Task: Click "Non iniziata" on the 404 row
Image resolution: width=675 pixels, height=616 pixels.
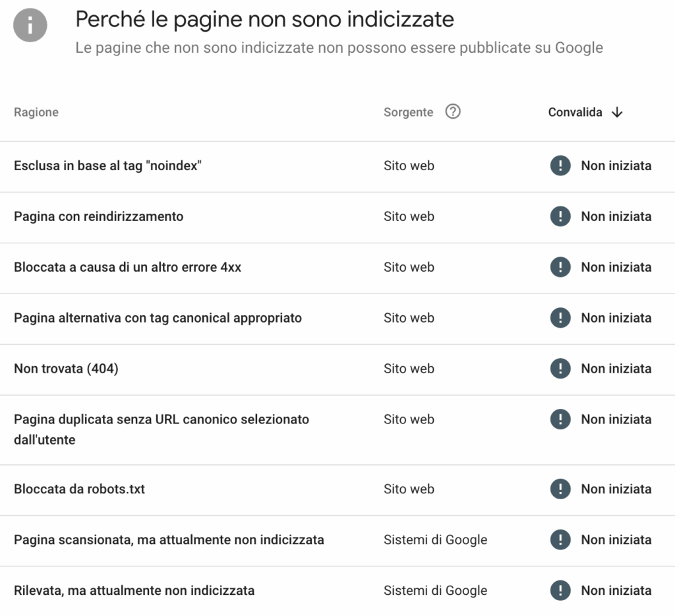Action: [616, 368]
